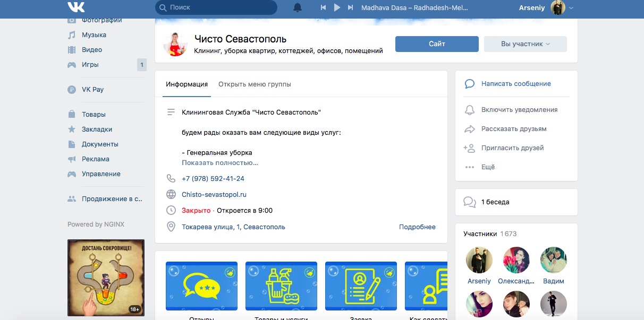Skip to the previous track
This screenshot has height=320, width=644.
coord(323,7)
